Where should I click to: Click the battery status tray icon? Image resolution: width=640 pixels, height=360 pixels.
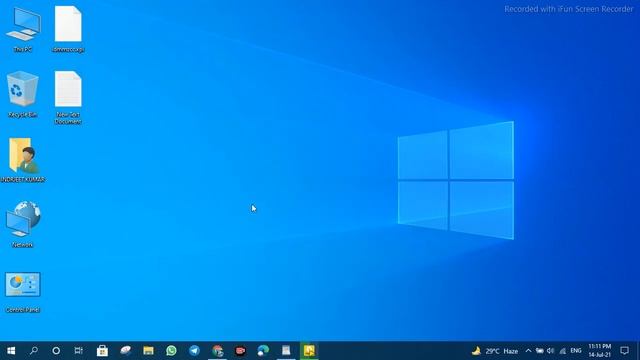point(540,351)
